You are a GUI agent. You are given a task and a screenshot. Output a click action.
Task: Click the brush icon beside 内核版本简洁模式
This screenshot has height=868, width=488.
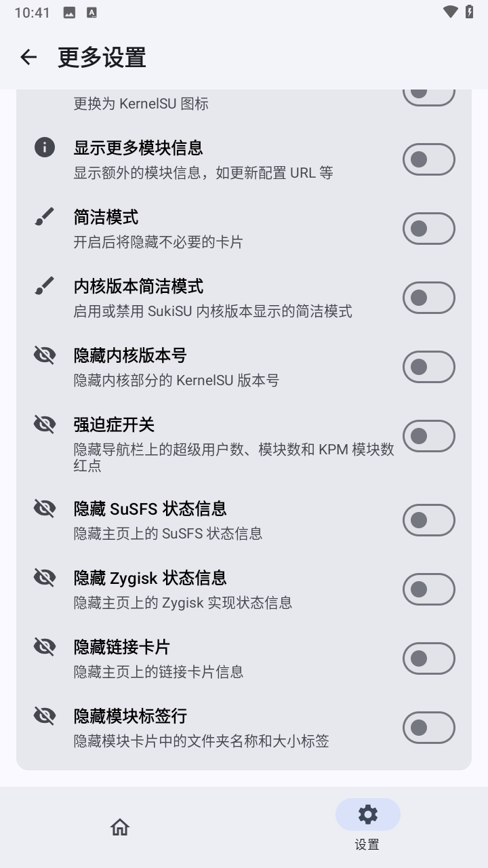[45, 286]
